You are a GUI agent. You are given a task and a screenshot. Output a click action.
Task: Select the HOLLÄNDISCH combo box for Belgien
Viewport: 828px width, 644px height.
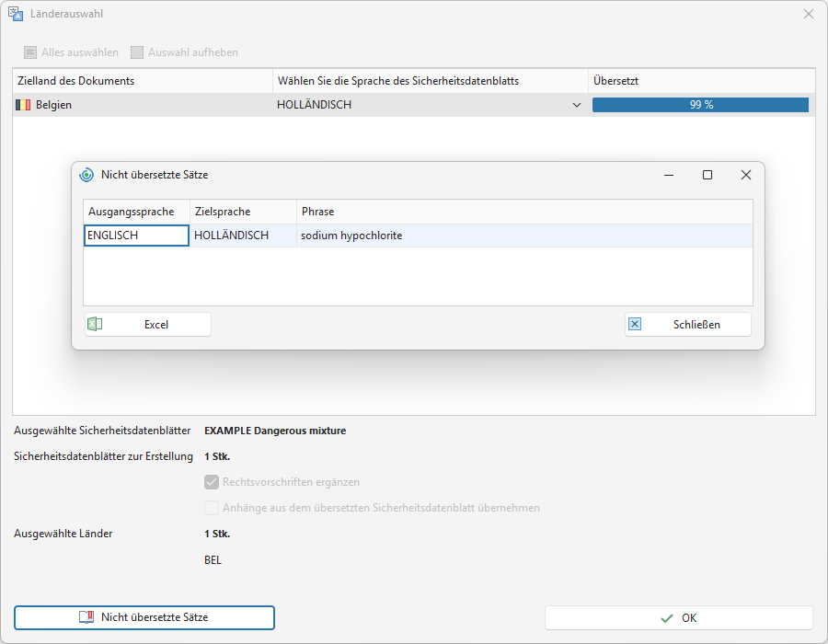tap(430, 105)
